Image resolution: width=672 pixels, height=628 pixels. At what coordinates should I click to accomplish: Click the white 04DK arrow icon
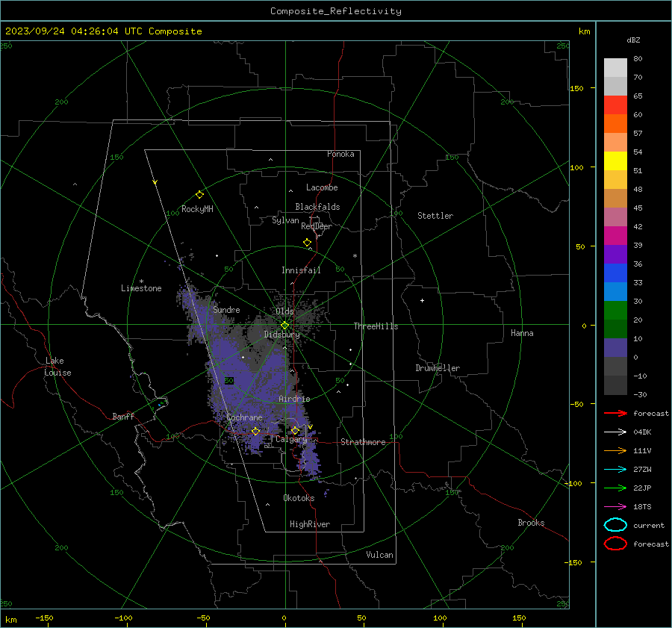point(615,432)
